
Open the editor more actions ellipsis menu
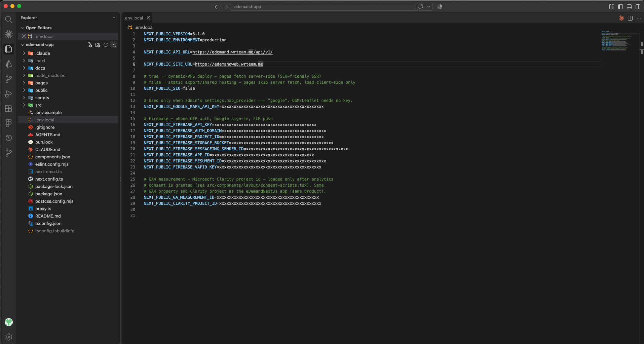pos(639,18)
